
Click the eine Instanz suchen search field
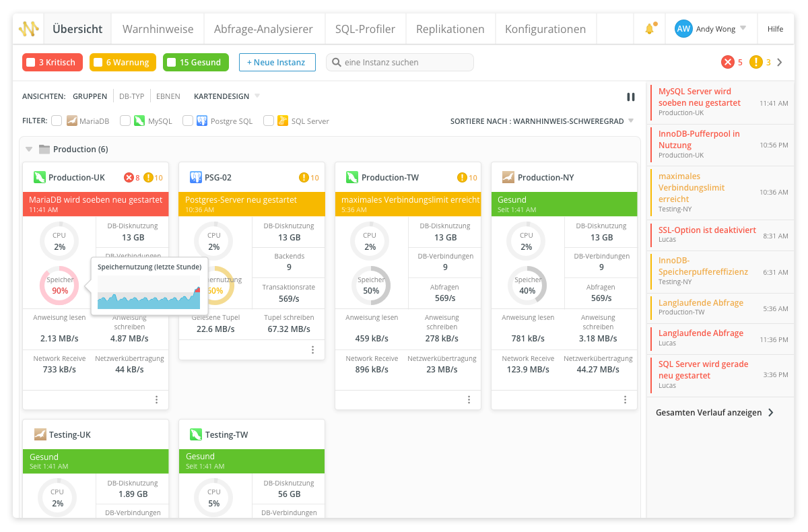tap(400, 62)
